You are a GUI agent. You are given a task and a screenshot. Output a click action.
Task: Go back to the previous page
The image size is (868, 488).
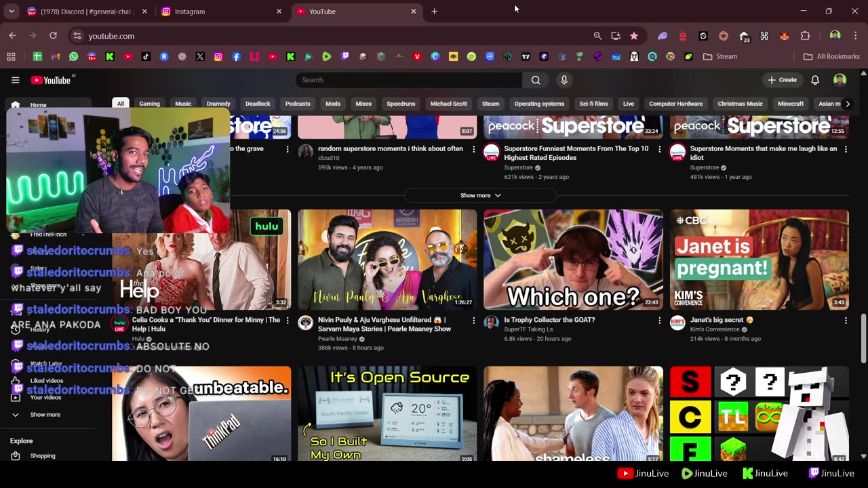tap(12, 36)
